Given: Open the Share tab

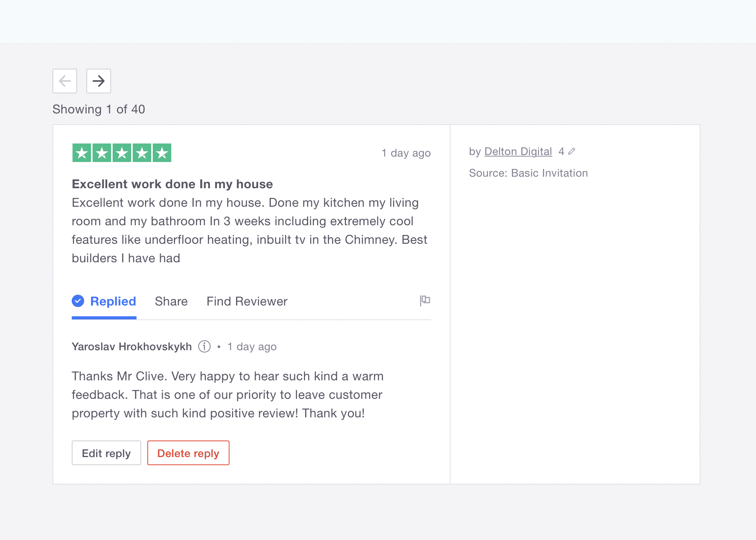Looking at the screenshot, I should tap(171, 301).
